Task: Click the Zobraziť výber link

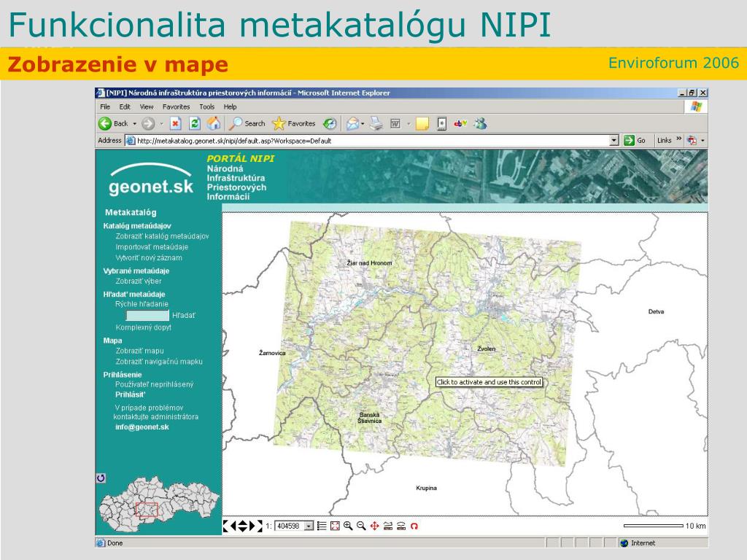Action: pos(138,281)
